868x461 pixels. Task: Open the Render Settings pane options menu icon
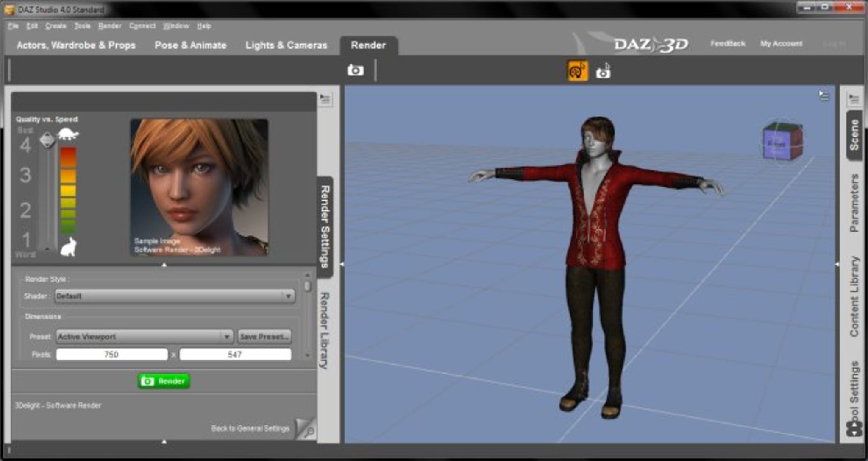tap(325, 99)
